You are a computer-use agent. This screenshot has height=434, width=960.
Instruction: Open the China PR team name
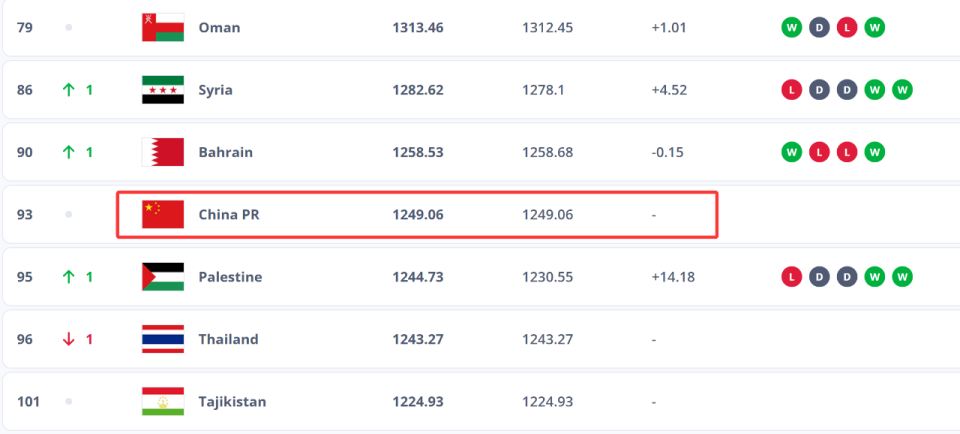[x=229, y=214]
